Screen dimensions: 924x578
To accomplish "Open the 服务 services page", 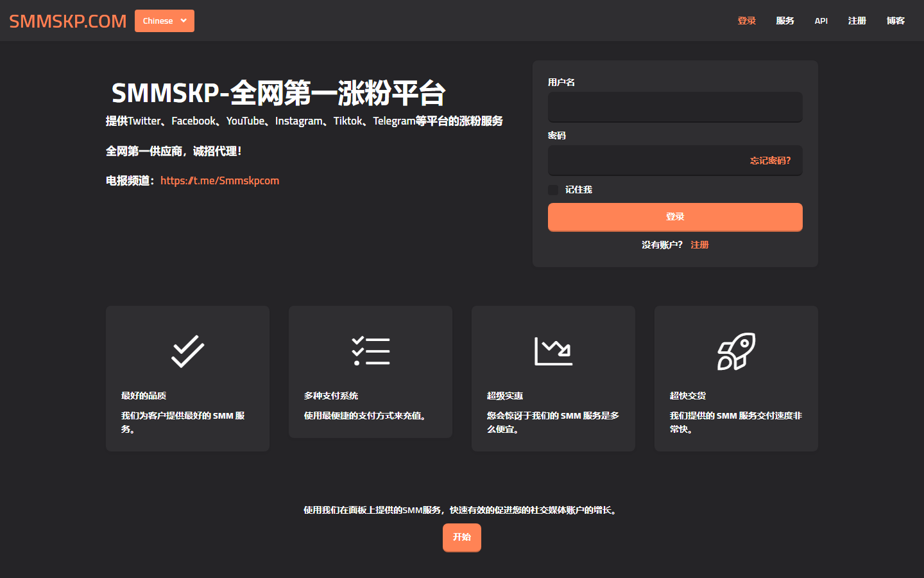I will point(785,20).
